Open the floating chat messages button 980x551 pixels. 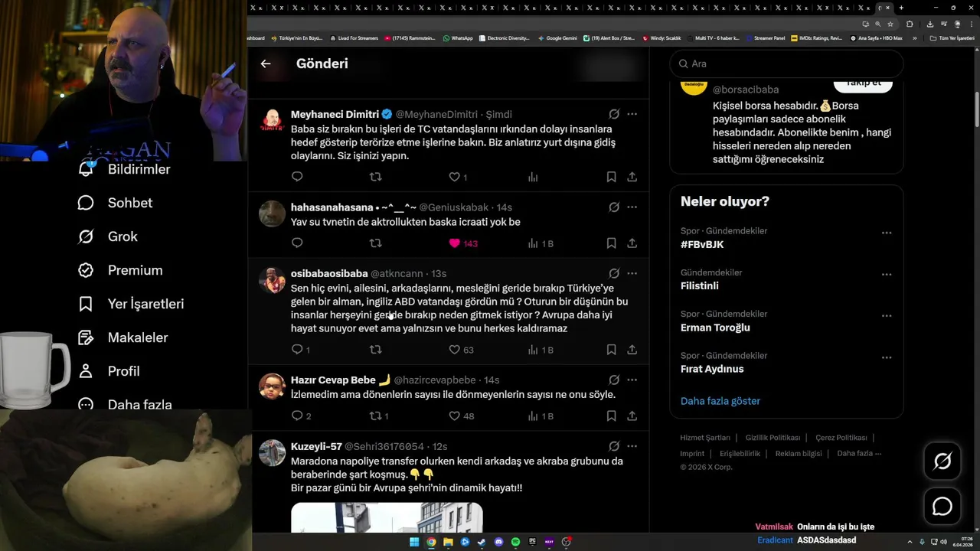coord(942,507)
